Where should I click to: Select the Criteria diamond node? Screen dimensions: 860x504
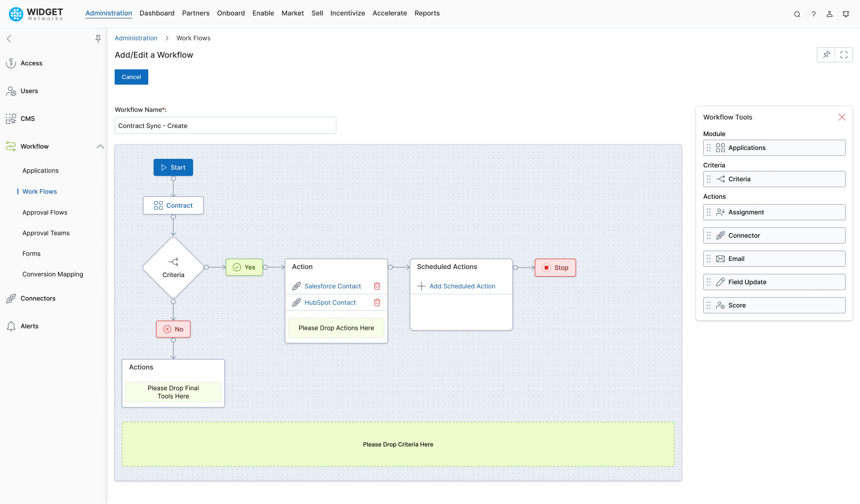pos(173,268)
